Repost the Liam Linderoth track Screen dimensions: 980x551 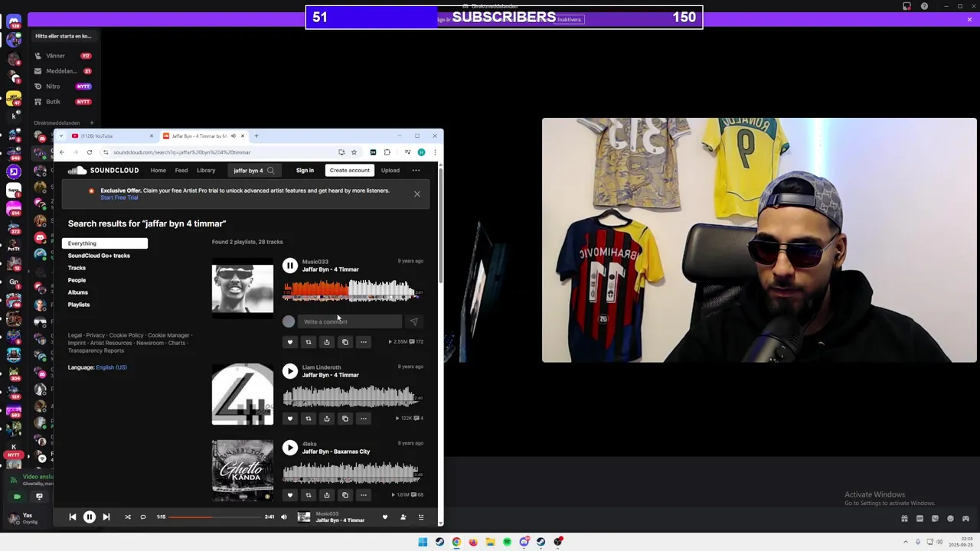(x=308, y=419)
